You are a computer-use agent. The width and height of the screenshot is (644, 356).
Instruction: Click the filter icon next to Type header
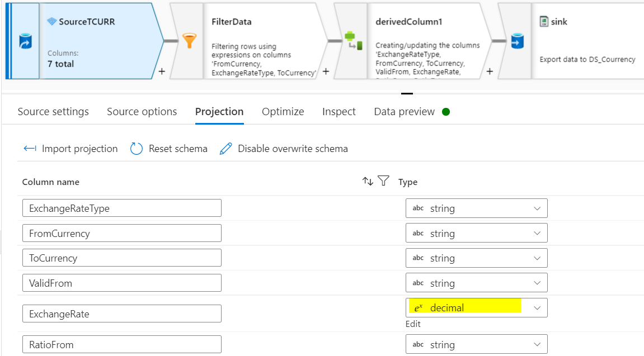(383, 181)
